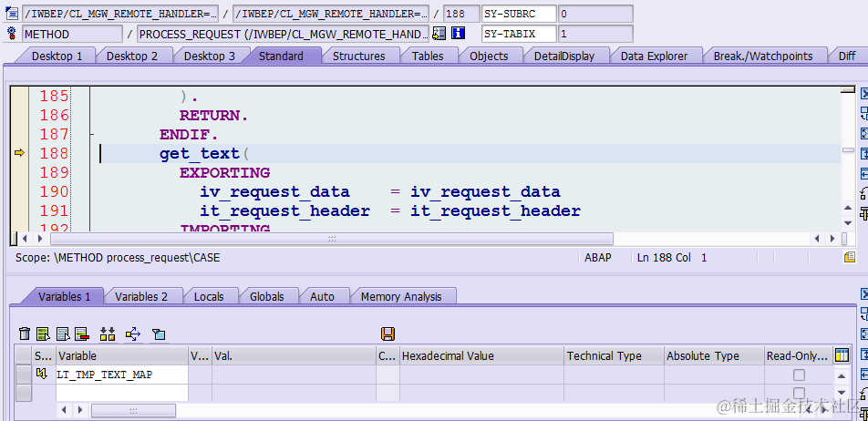Open the DetailDisplay tab

pyautogui.click(x=564, y=56)
